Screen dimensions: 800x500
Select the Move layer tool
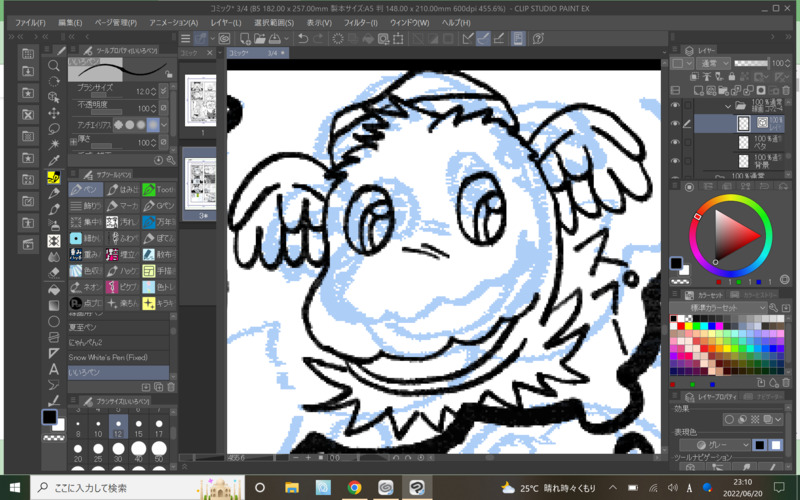pos(54,113)
